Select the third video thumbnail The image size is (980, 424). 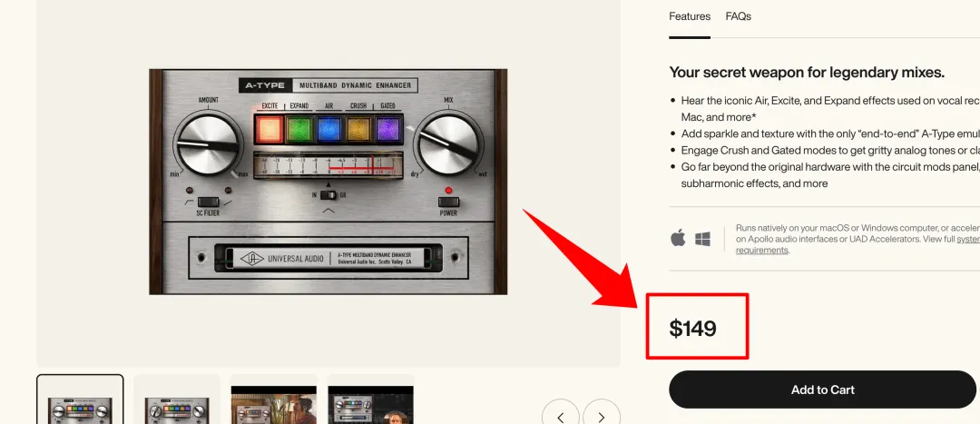(x=274, y=405)
